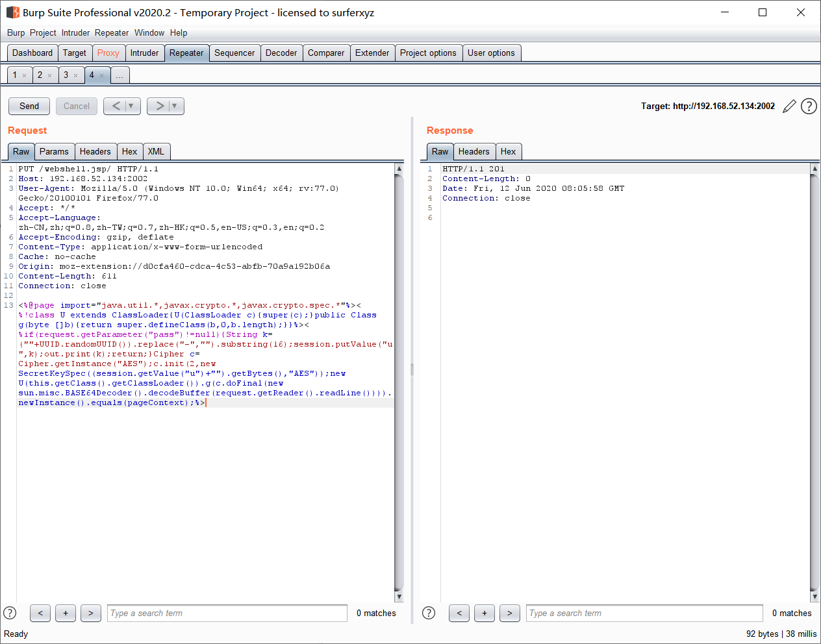Go to previous response match
This screenshot has height=644, width=821.
pyautogui.click(x=459, y=613)
